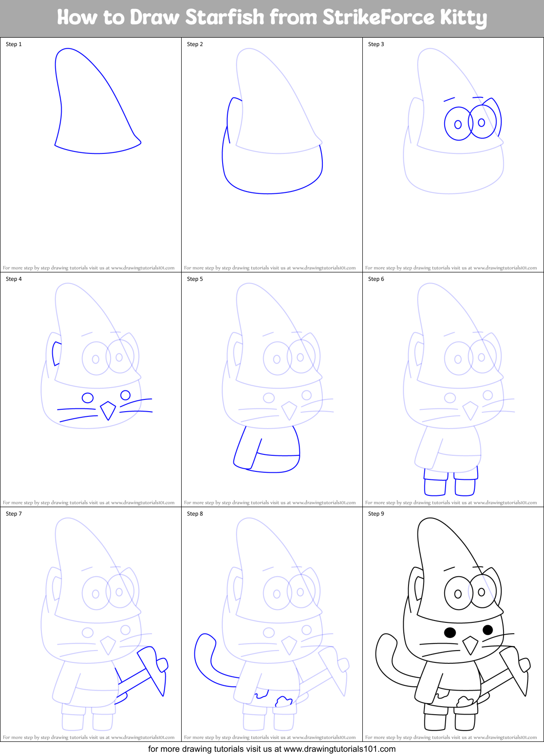Select the Step 4 drawing panel
The height and width of the screenshot is (756, 544).
[91, 390]
